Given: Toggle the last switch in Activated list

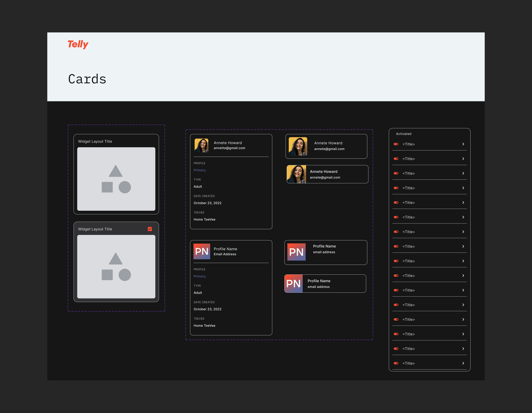Looking at the screenshot, I should tap(396, 363).
